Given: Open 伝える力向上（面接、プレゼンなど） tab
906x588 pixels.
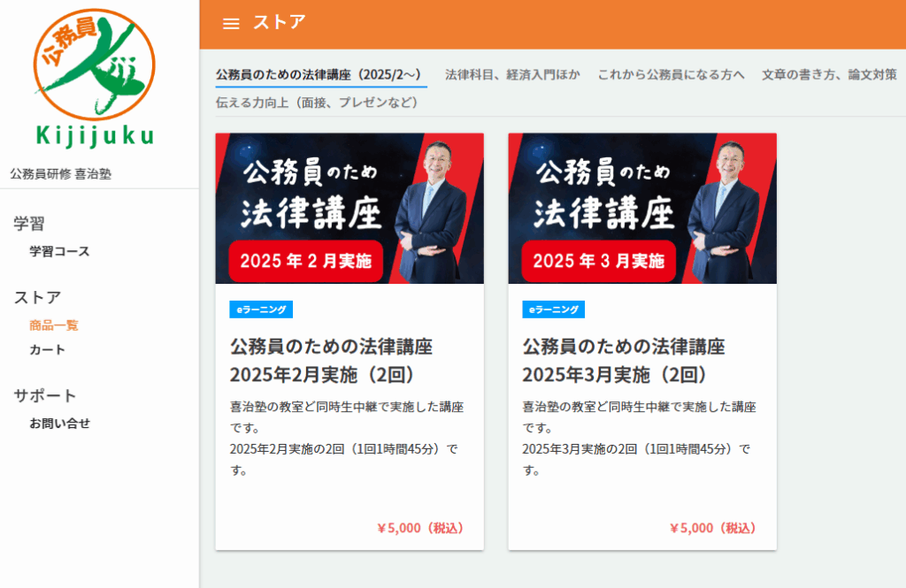Looking at the screenshot, I should [316, 102].
